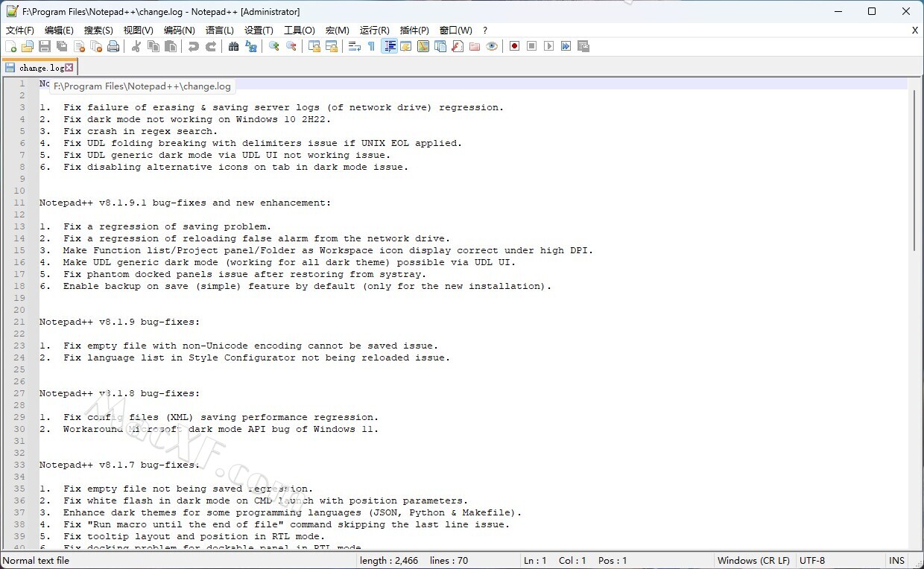Viewport: 924px width, 569px height.
Task: Click 'Normal text file' in status bar
Action: 36,561
